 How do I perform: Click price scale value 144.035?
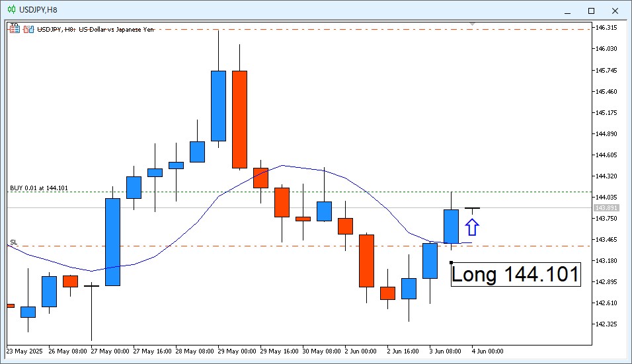[606, 198]
